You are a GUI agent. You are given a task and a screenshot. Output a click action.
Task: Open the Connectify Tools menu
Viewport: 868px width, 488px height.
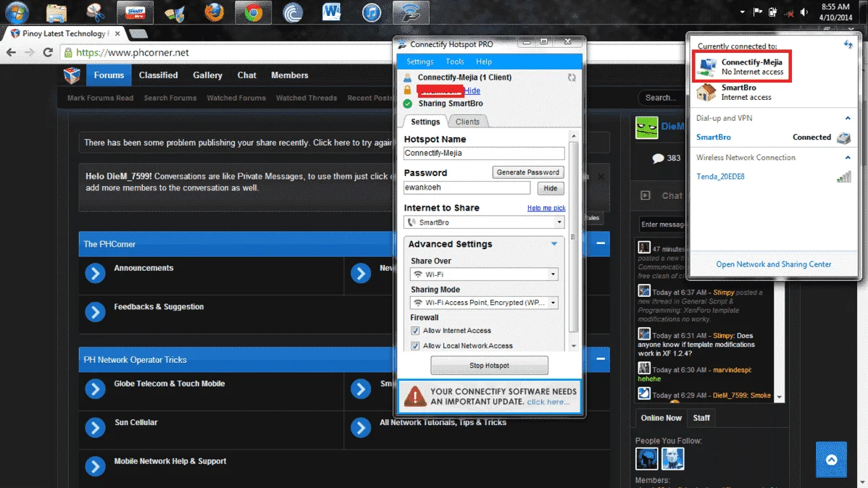[454, 62]
